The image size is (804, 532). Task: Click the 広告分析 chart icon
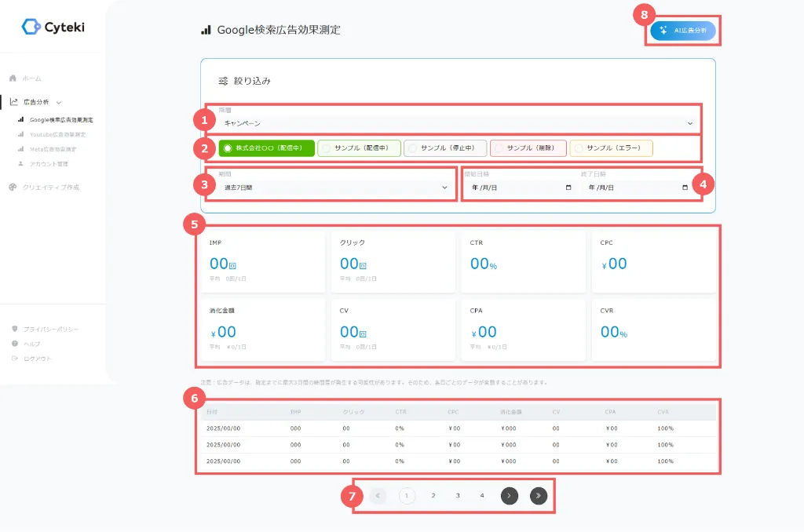13,102
